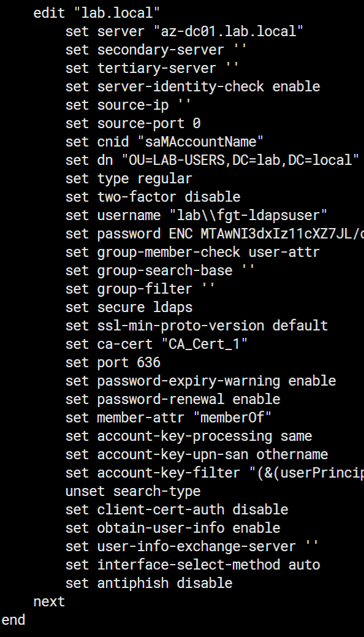The width and height of the screenshot is (364, 637).
Task: Click the set secure ldaps line
Action: pos(129,307)
